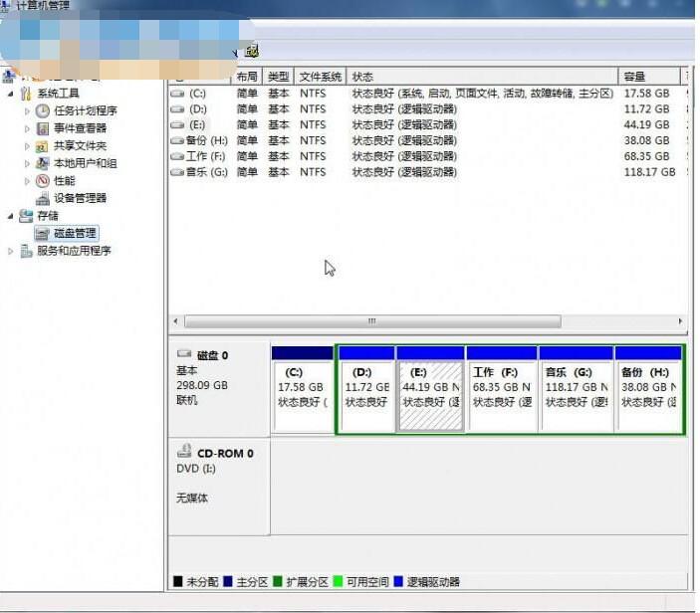Click the 无媒体 status text
Image resolution: width=700 pixels, height=613 pixels.
click(x=192, y=498)
